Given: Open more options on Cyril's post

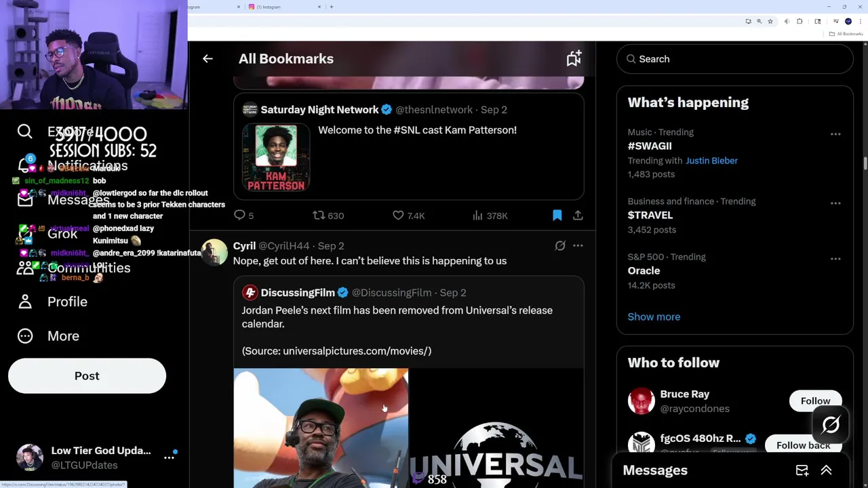Looking at the screenshot, I should (x=578, y=246).
